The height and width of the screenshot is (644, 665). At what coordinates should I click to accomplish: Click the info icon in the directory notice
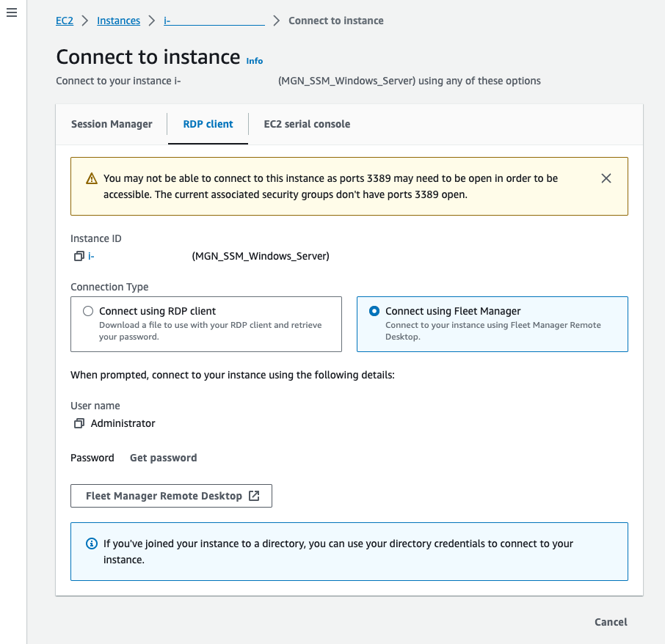91,543
